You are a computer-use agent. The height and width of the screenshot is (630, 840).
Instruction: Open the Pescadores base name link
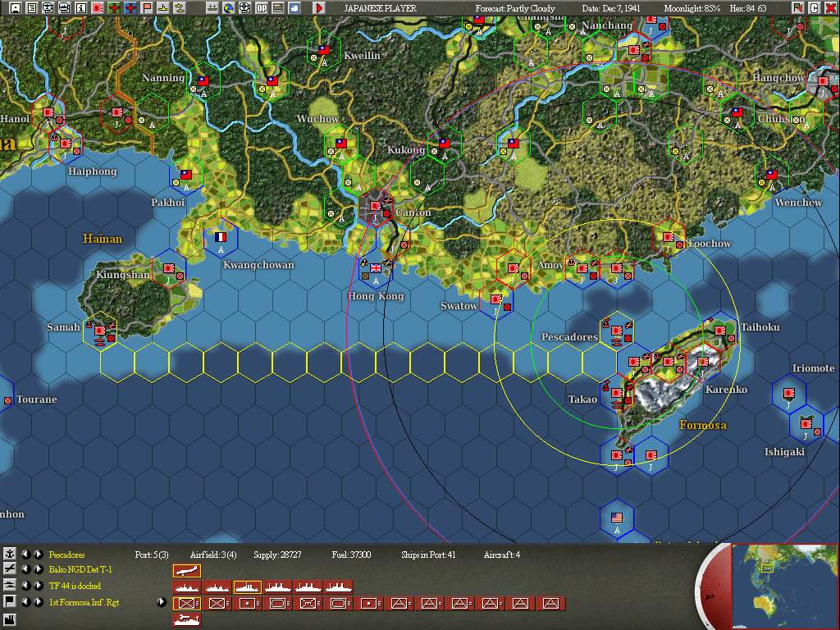tap(67, 555)
